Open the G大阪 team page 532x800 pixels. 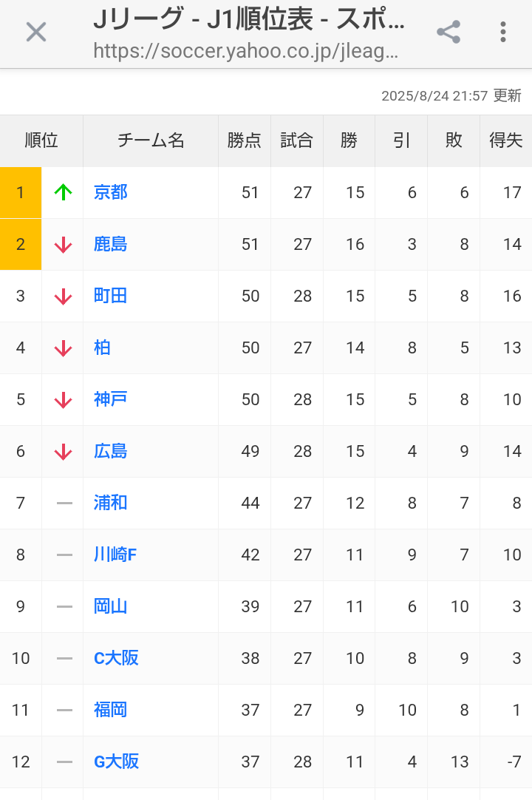(x=116, y=762)
